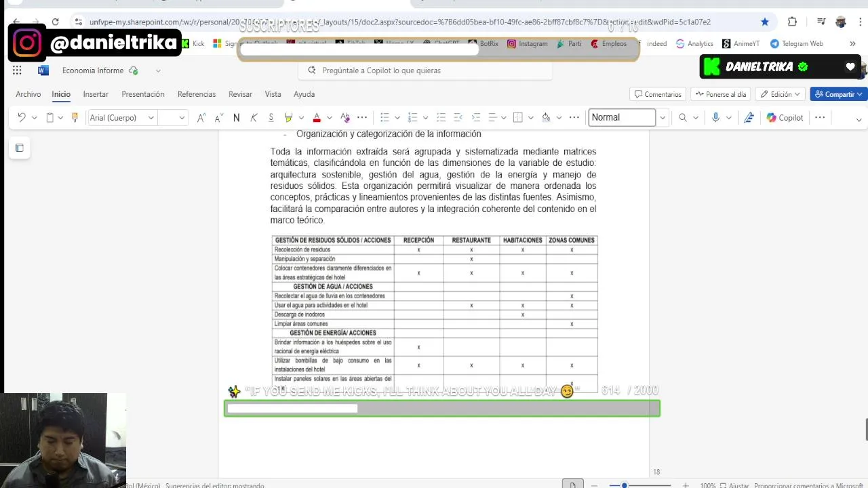
Task: Switch to the Insertar tab
Action: click(x=96, y=94)
